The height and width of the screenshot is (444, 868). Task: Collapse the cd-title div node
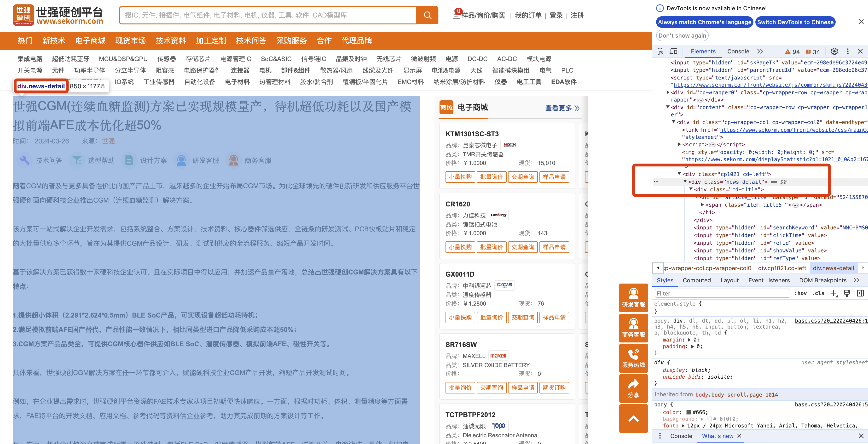tap(691, 189)
